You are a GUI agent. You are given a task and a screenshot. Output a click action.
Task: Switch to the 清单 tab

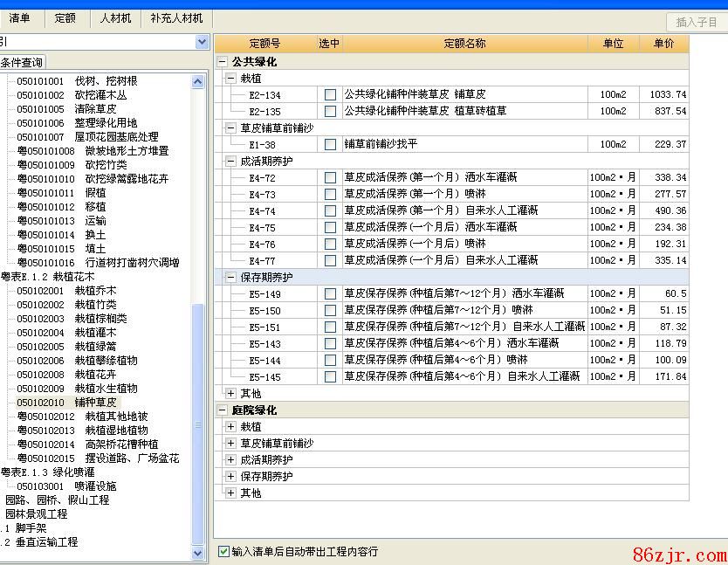pyautogui.click(x=19, y=17)
